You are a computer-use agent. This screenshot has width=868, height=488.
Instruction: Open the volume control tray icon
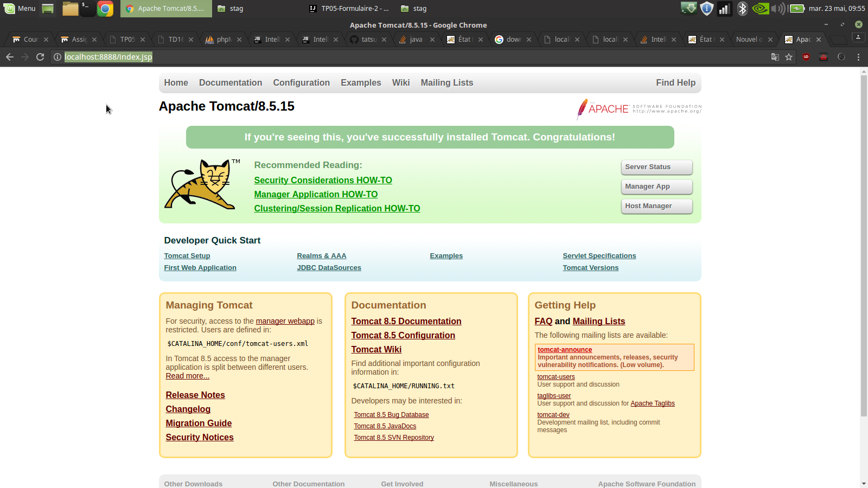point(778,9)
